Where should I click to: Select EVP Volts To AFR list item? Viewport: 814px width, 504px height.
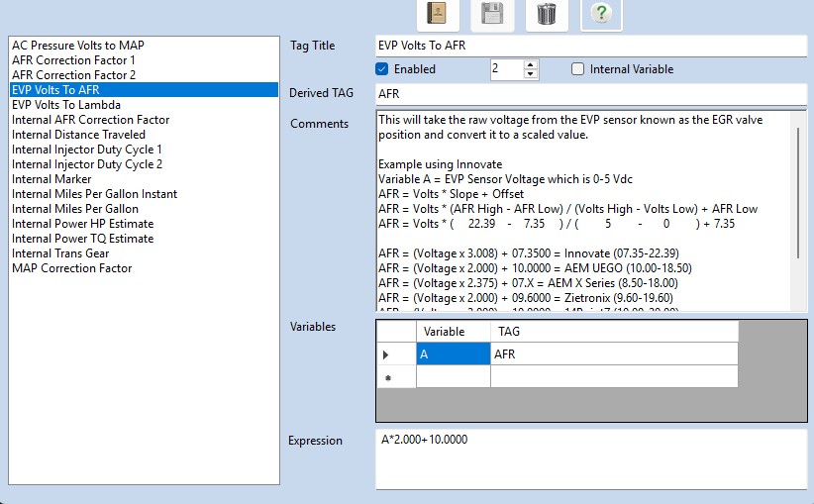pyautogui.click(x=144, y=90)
